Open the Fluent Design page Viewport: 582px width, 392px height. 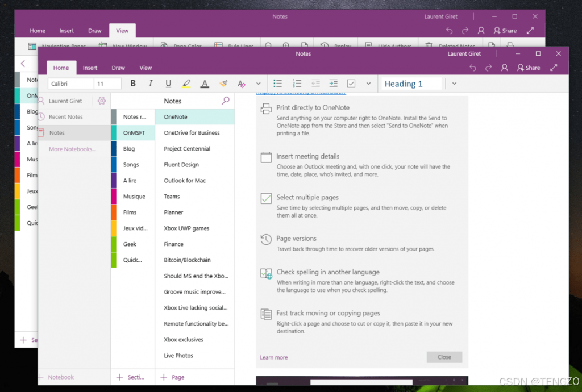click(x=195, y=165)
